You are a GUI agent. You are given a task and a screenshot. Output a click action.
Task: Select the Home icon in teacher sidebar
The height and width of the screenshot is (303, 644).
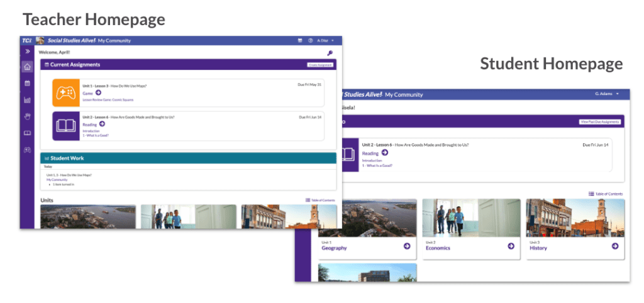click(27, 67)
